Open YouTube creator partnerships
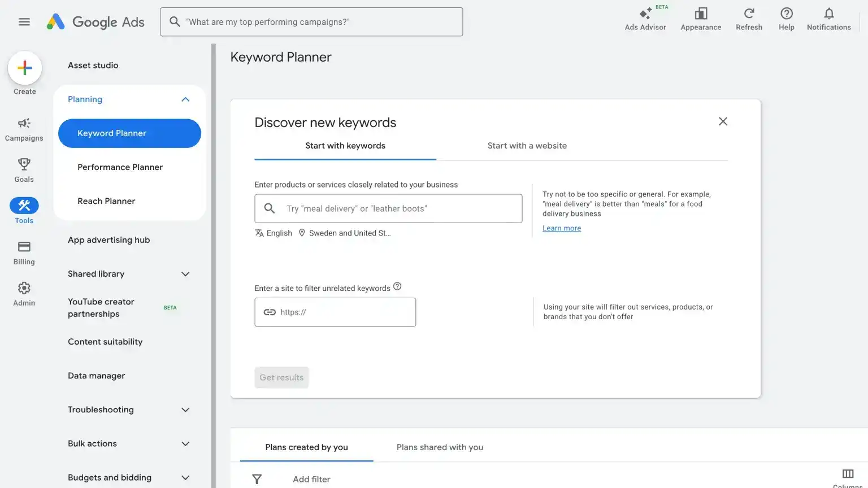Image resolution: width=868 pixels, height=488 pixels. click(x=101, y=308)
